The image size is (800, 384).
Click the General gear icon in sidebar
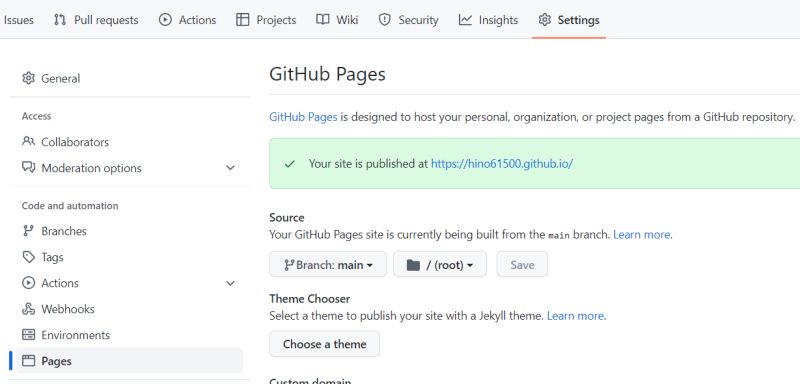29,78
